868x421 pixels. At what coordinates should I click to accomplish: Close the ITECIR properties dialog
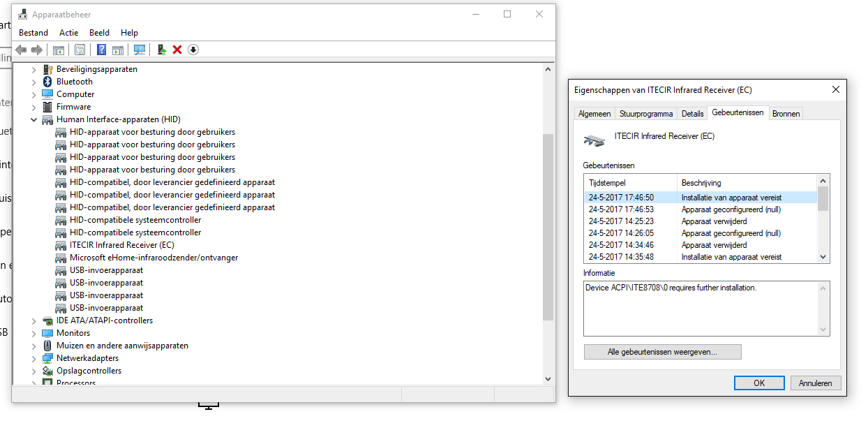click(836, 89)
